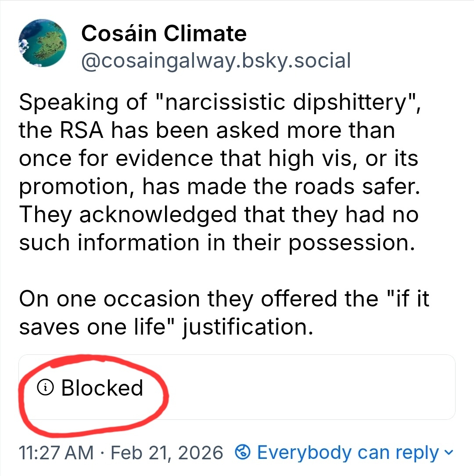Click the reply-settings globe icon

[x=243, y=452]
